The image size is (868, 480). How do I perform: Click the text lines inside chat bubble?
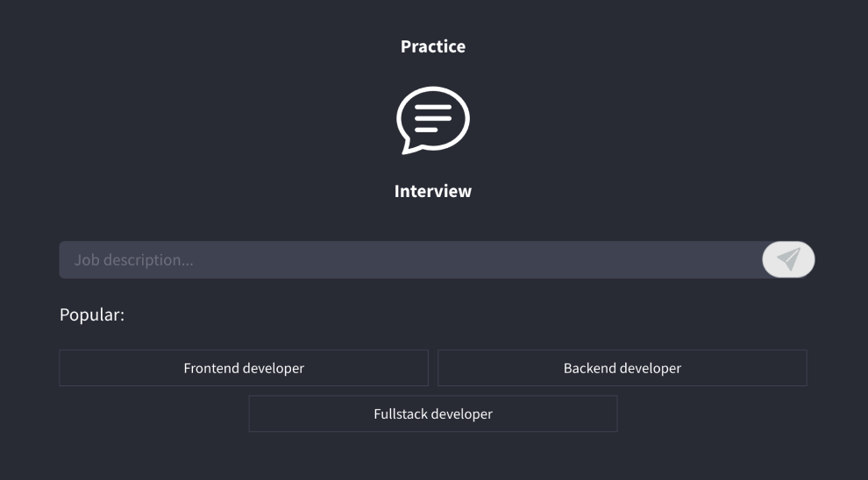[x=432, y=117]
